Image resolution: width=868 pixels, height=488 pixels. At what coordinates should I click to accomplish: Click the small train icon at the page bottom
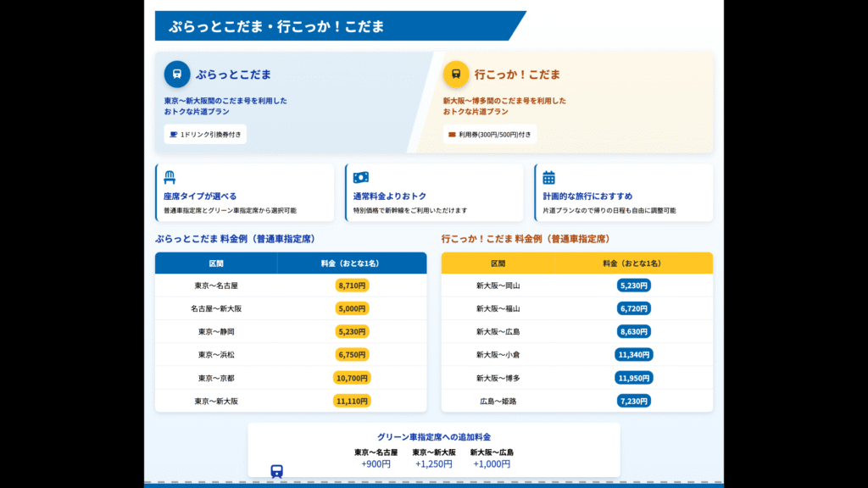(277, 471)
